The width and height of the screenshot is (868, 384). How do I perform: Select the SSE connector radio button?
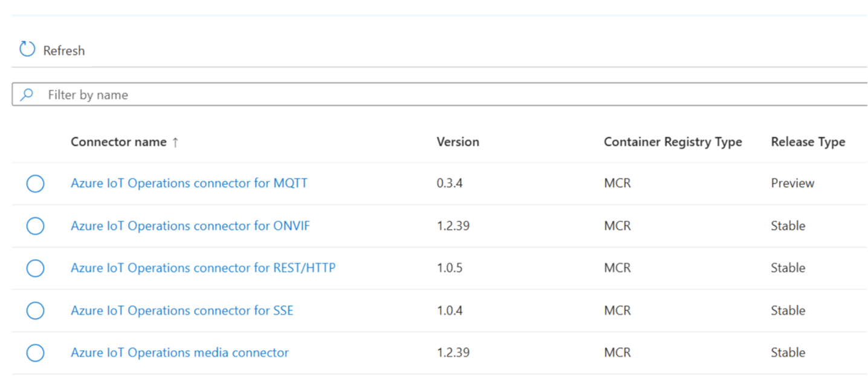point(36,310)
